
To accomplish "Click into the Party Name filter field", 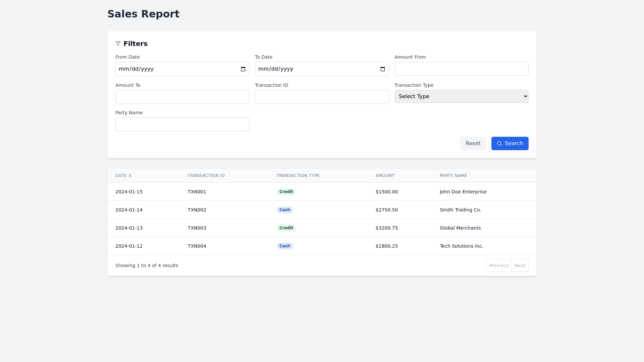I will click(182, 124).
